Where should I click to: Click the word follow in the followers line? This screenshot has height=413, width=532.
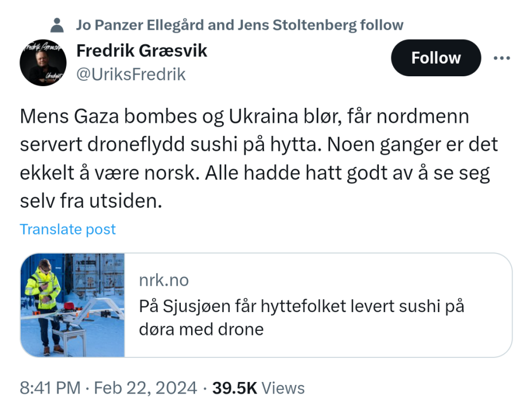pos(382,25)
